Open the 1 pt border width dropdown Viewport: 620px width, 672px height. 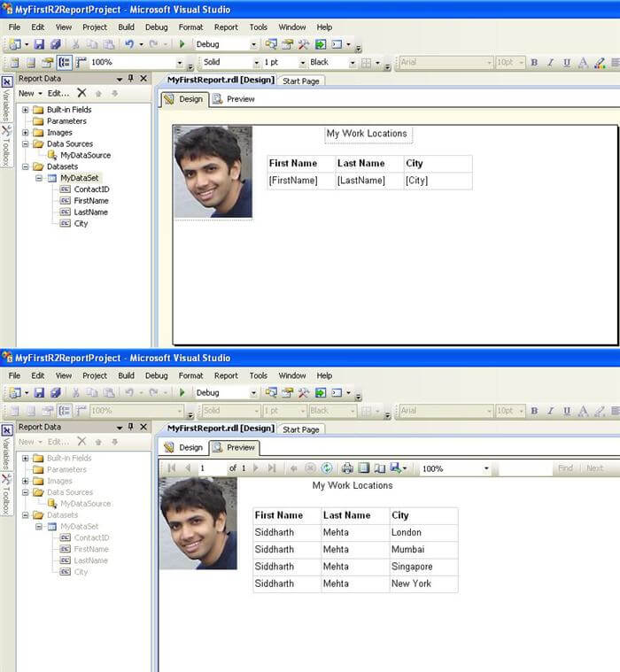[x=302, y=63]
